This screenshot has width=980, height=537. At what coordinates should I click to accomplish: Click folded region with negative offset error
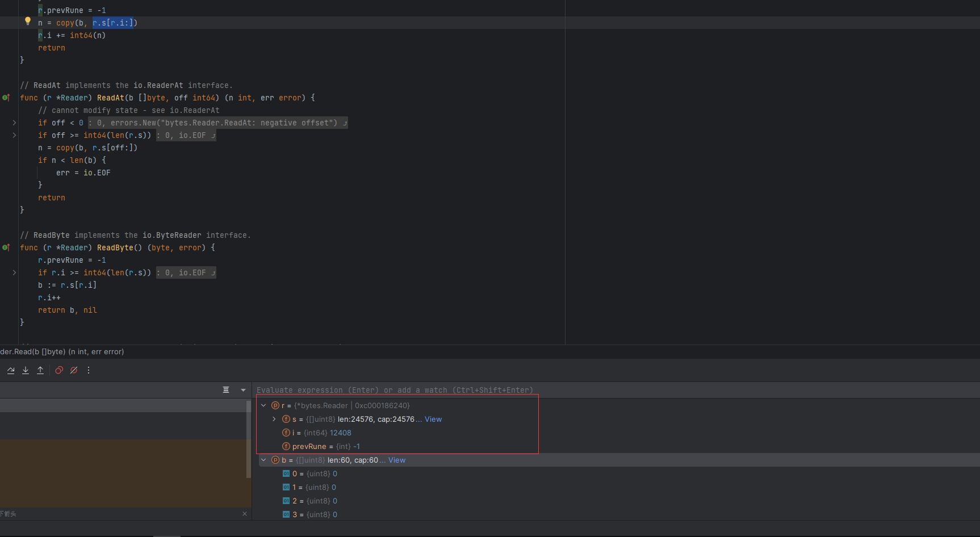tap(218, 123)
